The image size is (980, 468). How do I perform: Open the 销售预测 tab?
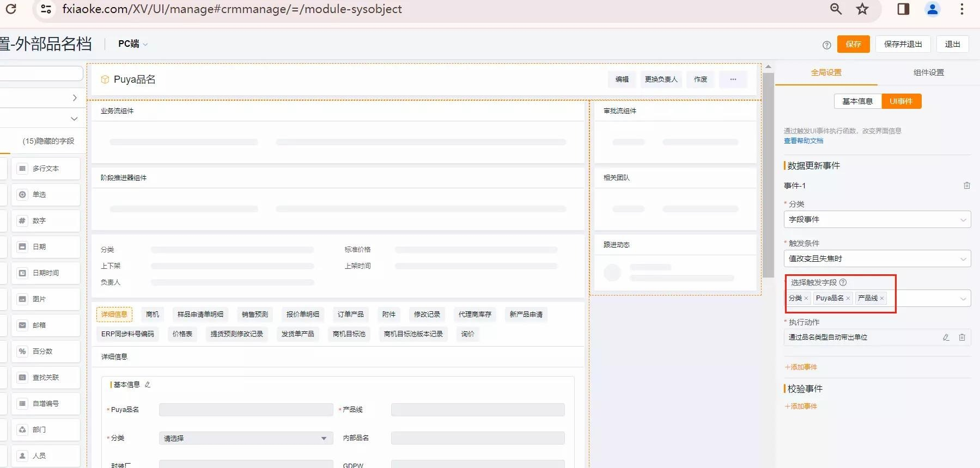point(255,314)
